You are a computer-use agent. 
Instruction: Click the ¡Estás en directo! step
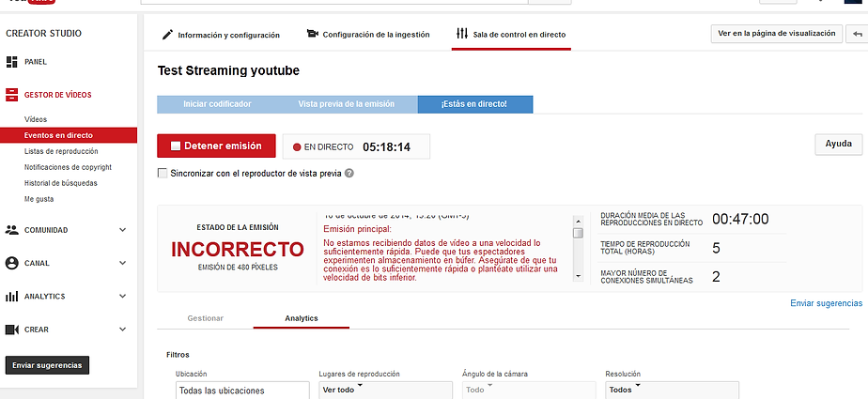[x=474, y=104]
